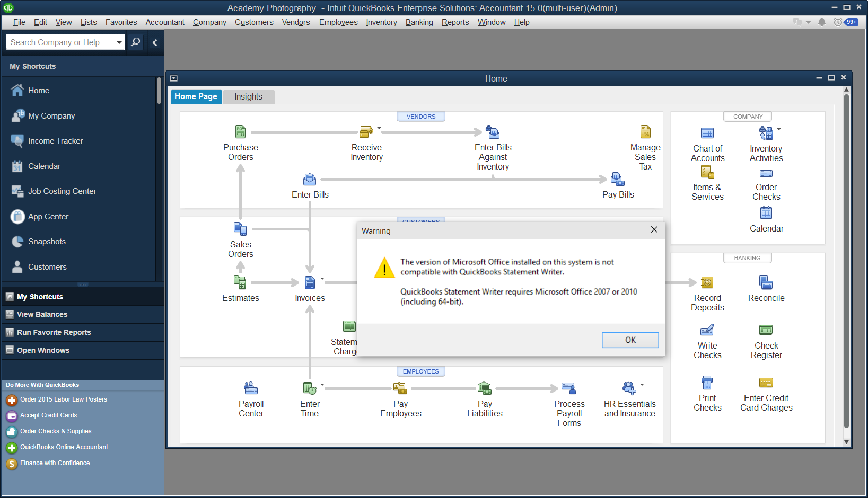This screenshot has height=498, width=868.
Task: Open the Income Tracker shortcut
Action: 56,141
